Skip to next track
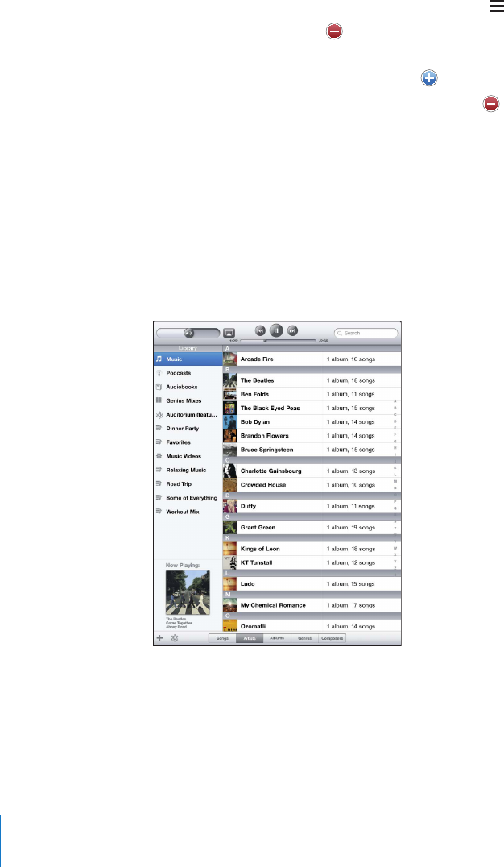The height and width of the screenshot is (867, 504). [293, 330]
